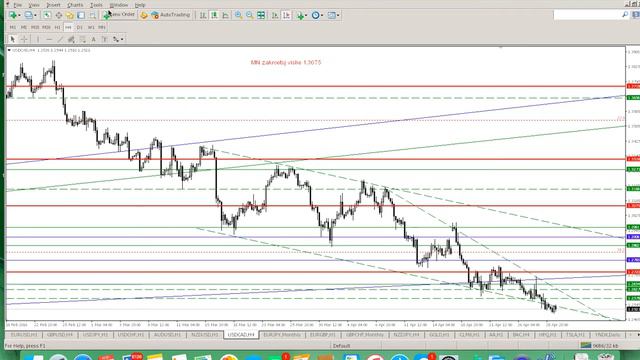Toggle chart shift
The image size is (640, 360).
point(286,15)
